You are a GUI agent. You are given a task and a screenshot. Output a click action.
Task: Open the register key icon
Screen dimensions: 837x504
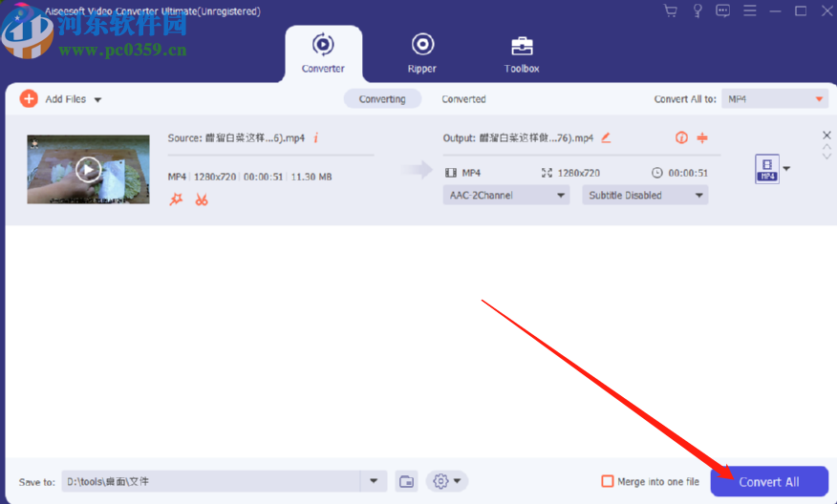click(697, 10)
